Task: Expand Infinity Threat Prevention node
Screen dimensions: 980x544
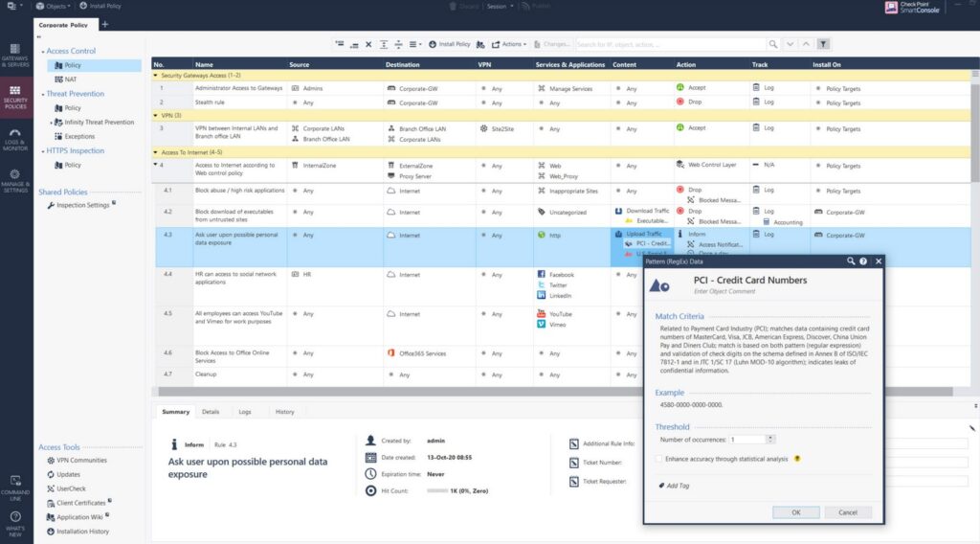Action: tap(52, 123)
